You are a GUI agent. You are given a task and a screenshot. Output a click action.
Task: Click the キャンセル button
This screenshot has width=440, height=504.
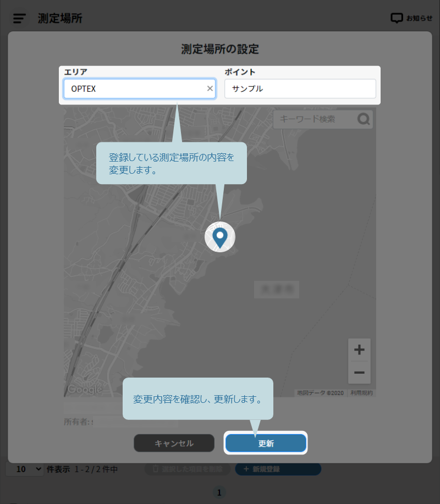click(174, 443)
